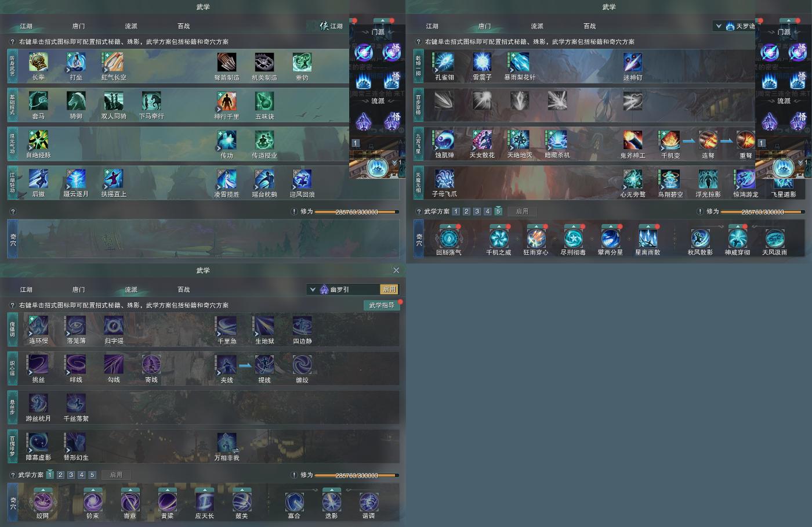Screen dimensions: 812x527
Task: Open the 天罗诡 school dropdown arrow
Action: click(719, 26)
